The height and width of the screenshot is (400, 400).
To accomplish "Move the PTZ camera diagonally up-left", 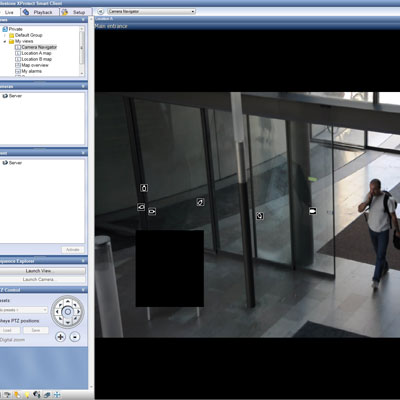I will coord(60,305).
